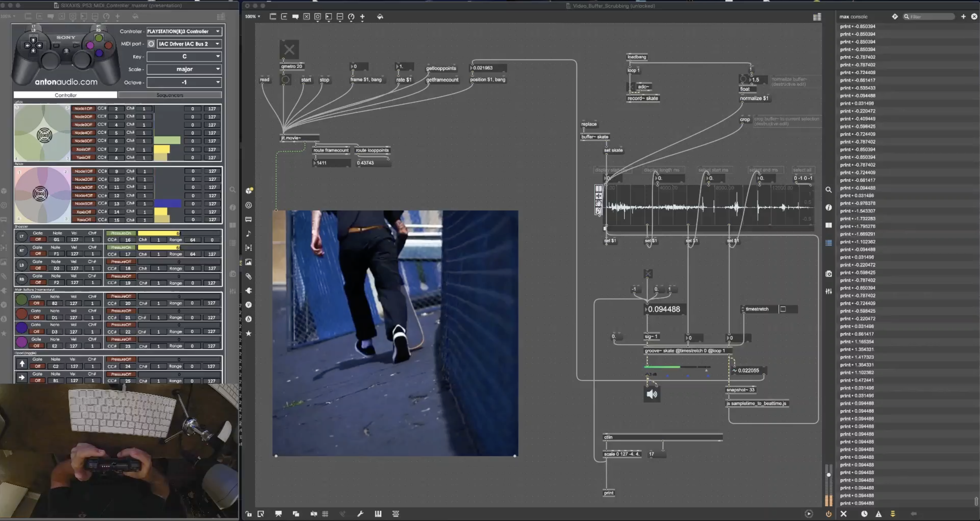Click the getlooppoints message box
This screenshot has height=521, width=980.
441,68
